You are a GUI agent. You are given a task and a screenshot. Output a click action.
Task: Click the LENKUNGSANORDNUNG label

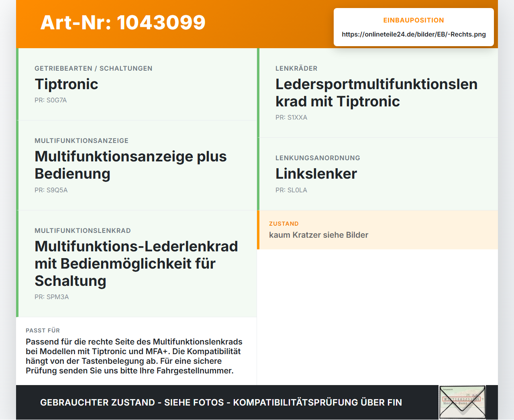318,158
